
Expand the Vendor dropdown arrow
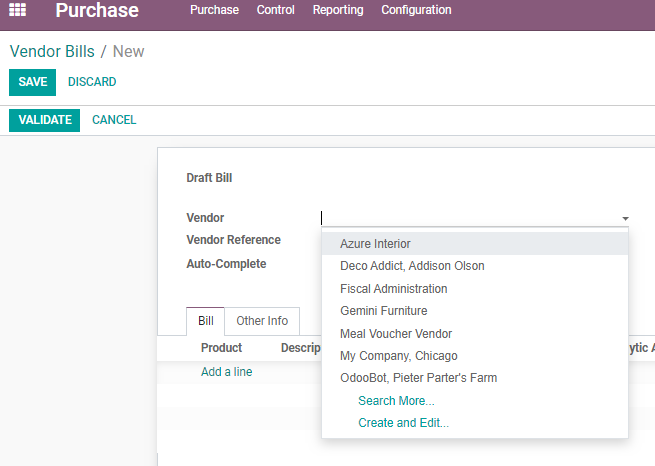(625, 218)
